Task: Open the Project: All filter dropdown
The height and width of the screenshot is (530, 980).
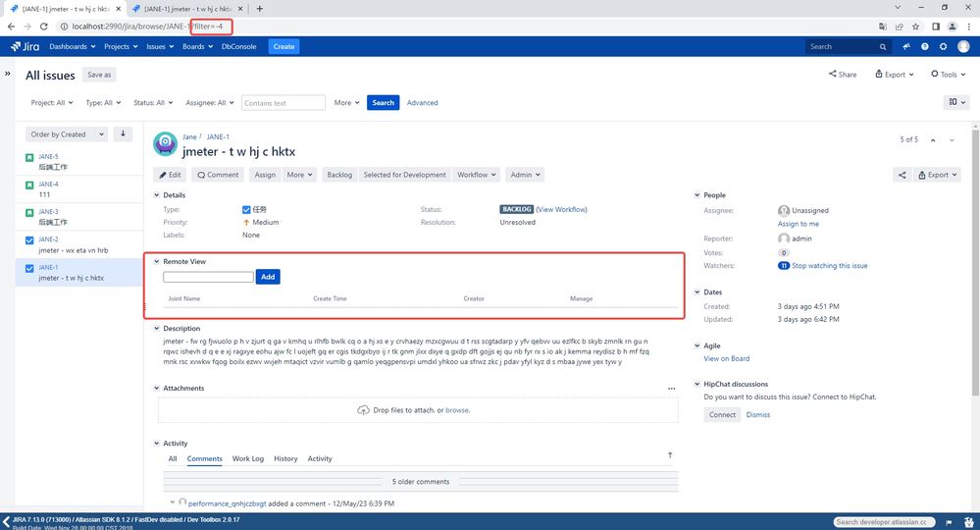Action: (52, 102)
